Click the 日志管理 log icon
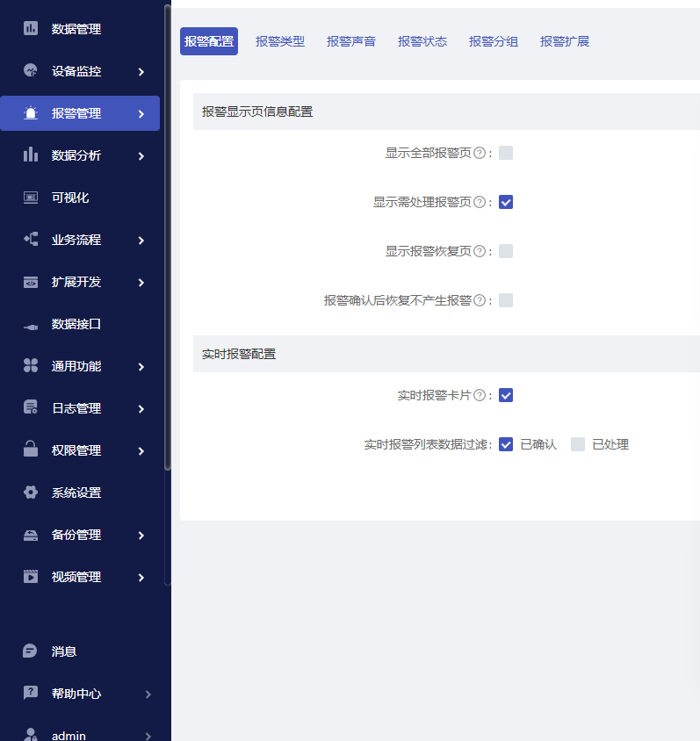The height and width of the screenshot is (741, 700). (x=31, y=408)
